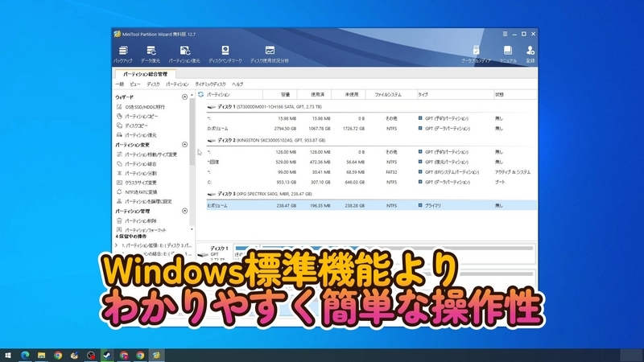Start ディスクコピー wizard

coord(132,125)
